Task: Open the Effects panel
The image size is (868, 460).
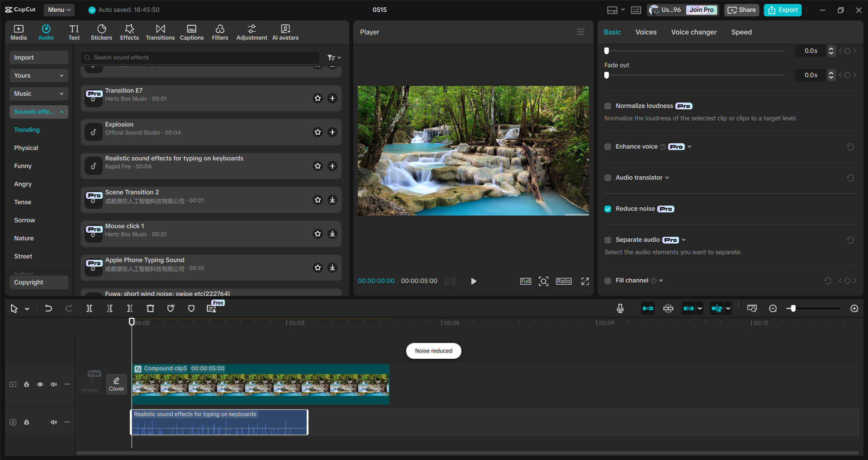Action: point(129,32)
